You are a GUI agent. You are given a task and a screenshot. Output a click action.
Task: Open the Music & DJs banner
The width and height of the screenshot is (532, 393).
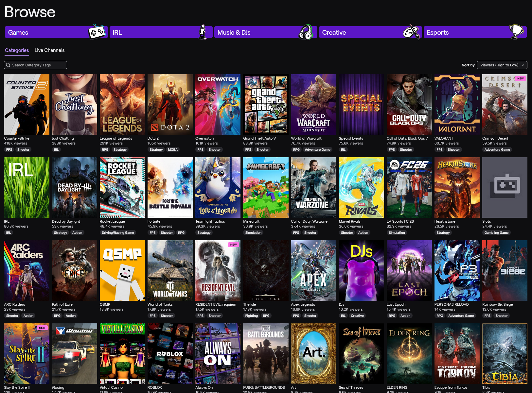click(x=266, y=32)
